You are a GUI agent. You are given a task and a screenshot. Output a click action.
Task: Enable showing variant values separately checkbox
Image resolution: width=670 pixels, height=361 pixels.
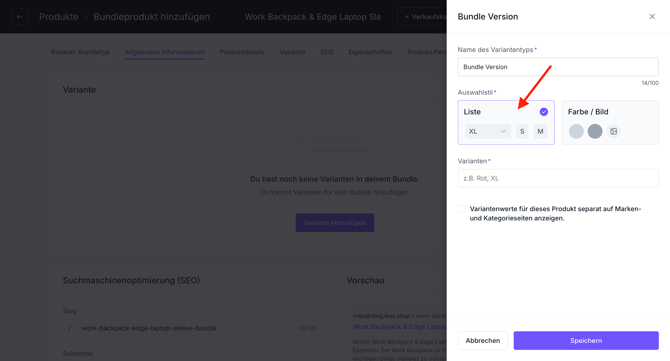[x=461, y=209]
